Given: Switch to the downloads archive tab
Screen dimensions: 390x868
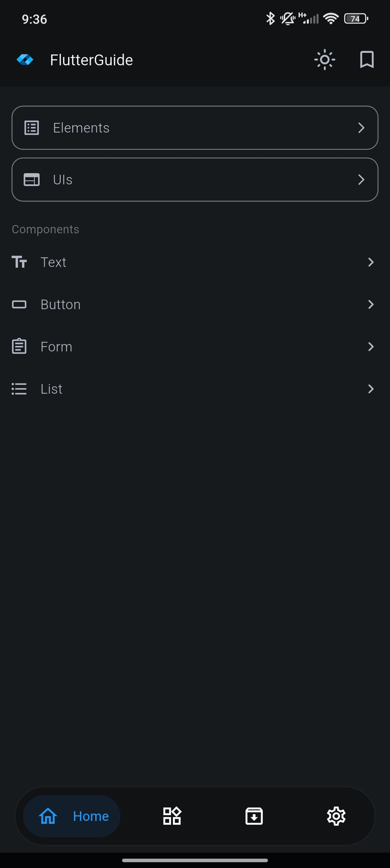Looking at the screenshot, I should click(x=254, y=816).
